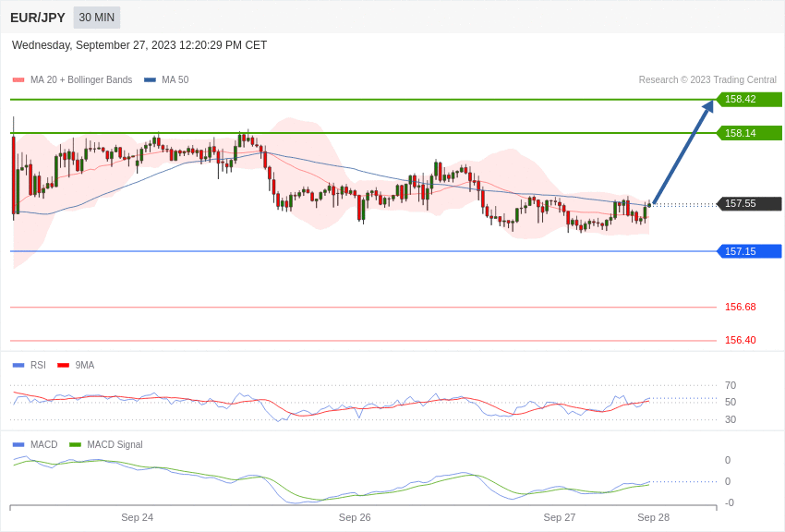Image resolution: width=785 pixels, height=532 pixels.
Task: Click the 156.68 support level label
Action: 741,307
